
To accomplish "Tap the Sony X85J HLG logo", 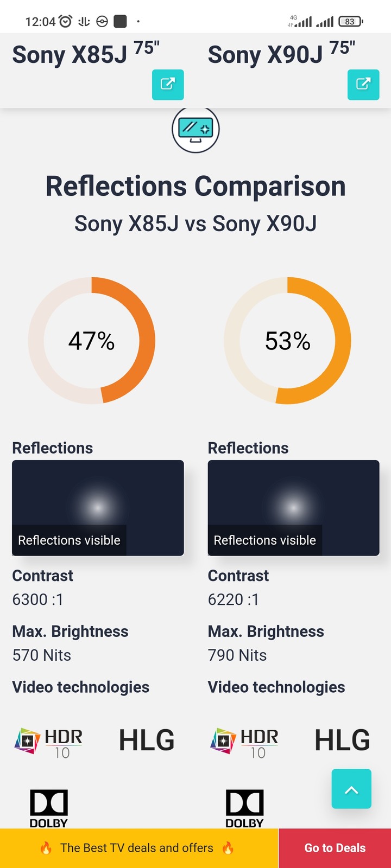I will (147, 741).
